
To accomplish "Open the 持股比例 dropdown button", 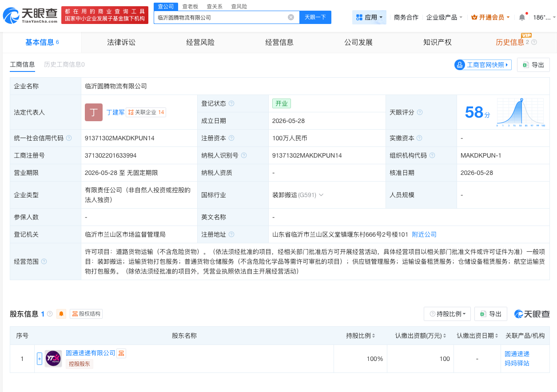I will tap(447, 314).
